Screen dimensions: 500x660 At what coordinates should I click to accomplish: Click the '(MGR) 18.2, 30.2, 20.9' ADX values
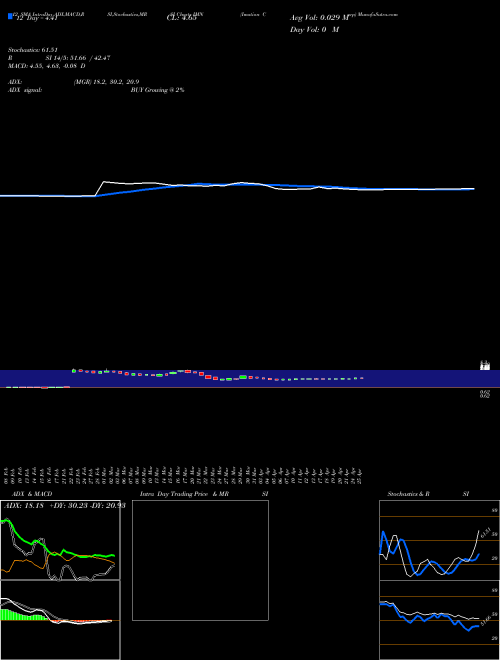tap(106, 82)
